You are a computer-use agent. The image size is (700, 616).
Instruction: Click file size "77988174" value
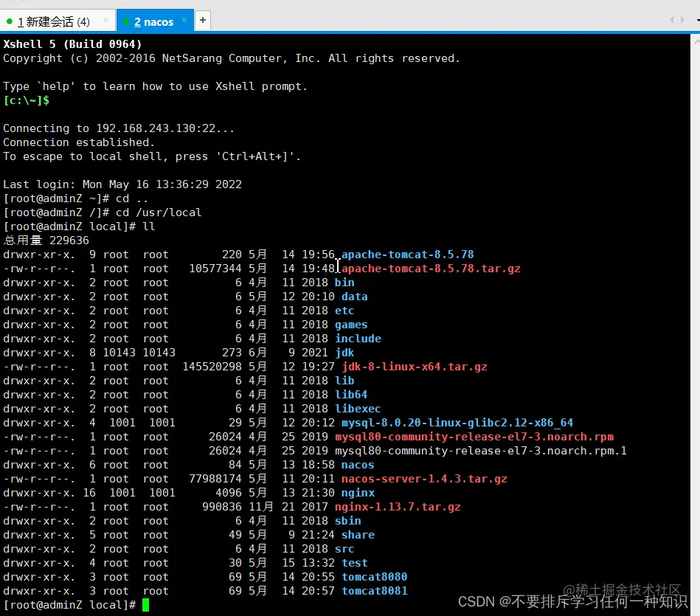(x=215, y=479)
